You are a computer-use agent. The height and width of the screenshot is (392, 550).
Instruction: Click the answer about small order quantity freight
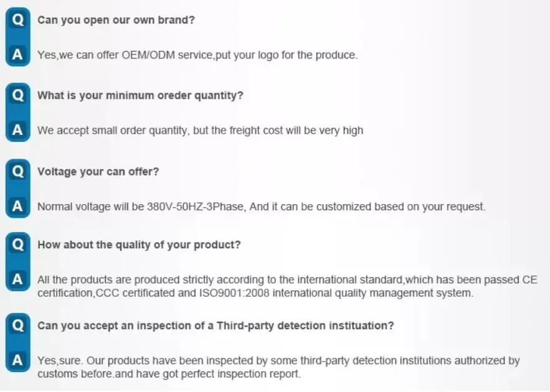pos(201,131)
